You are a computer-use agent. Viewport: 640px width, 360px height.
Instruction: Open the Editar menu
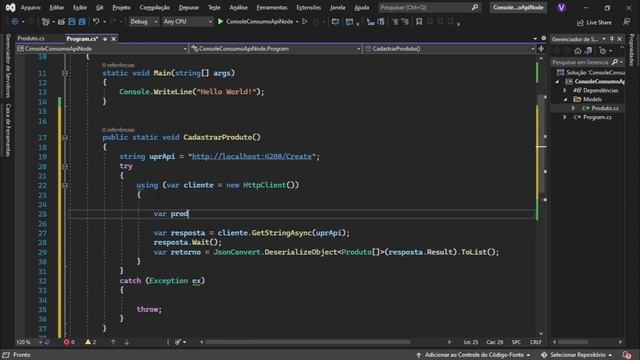pyautogui.click(x=57, y=7)
